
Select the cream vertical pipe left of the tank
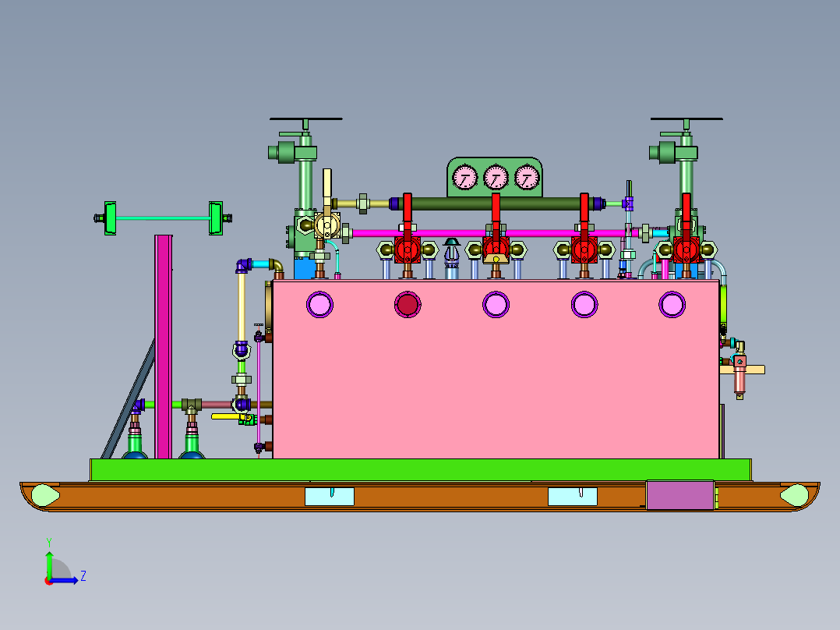[x=242, y=306]
